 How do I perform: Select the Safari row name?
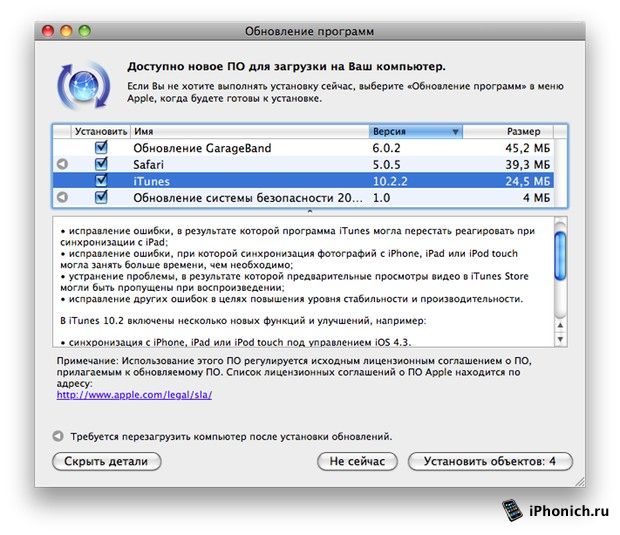point(148,164)
